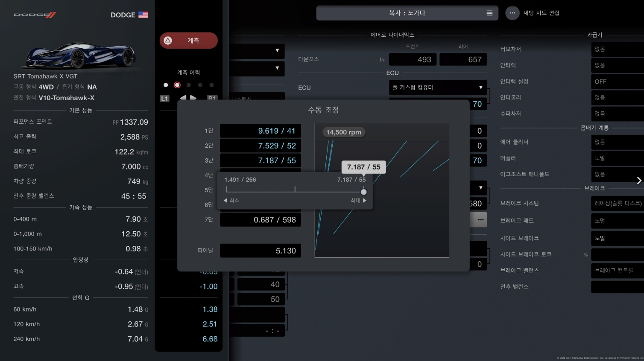Click the '- : -' field
The height and width of the screenshot is (361, 644).
coord(258,331)
